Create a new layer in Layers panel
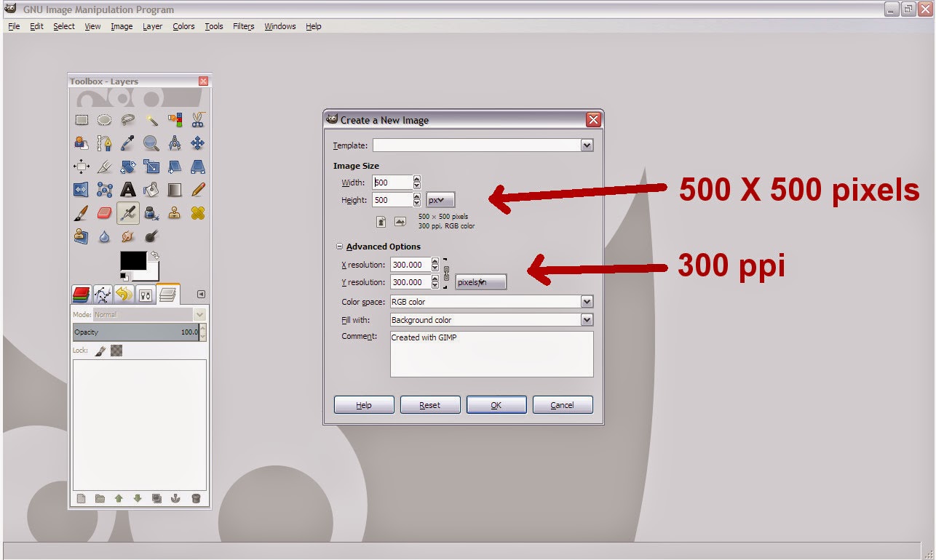 [82, 499]
